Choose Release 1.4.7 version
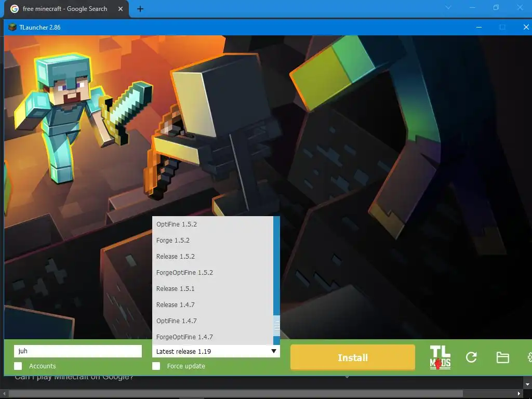 click(212, 304)
